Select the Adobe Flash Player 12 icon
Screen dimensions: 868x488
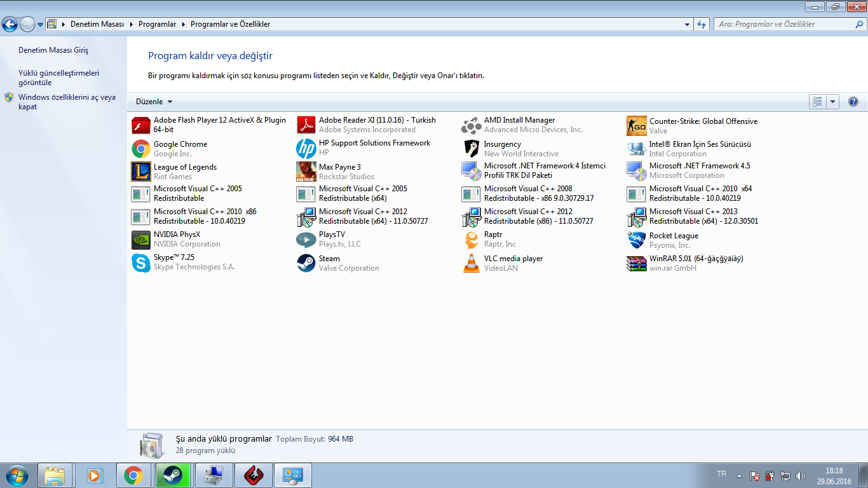140,125
